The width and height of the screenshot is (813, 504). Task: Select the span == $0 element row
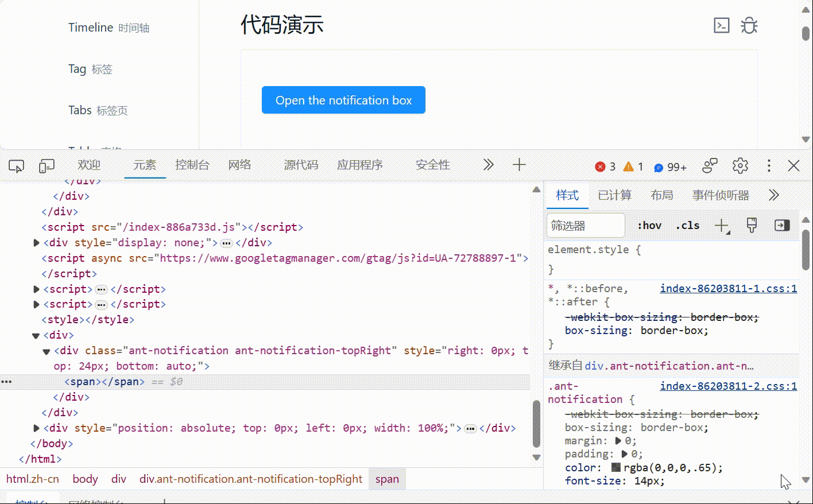(x=265, y=382)
